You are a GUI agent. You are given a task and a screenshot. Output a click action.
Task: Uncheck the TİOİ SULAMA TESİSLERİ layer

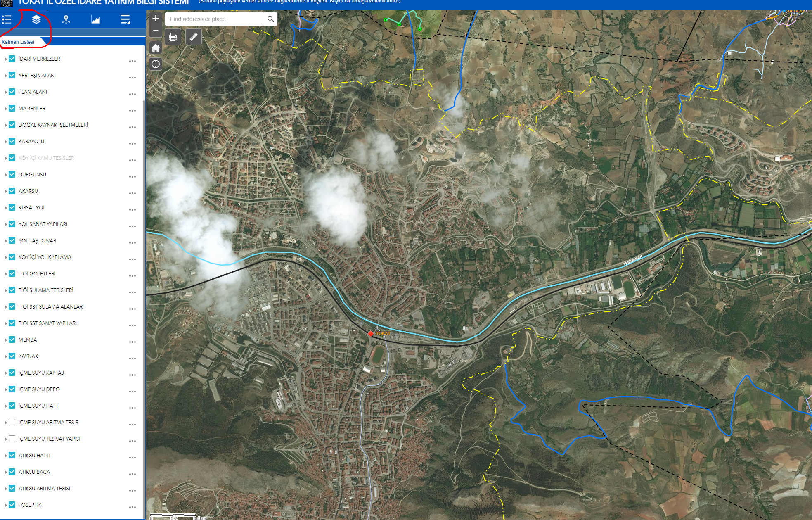pos(12,290)
